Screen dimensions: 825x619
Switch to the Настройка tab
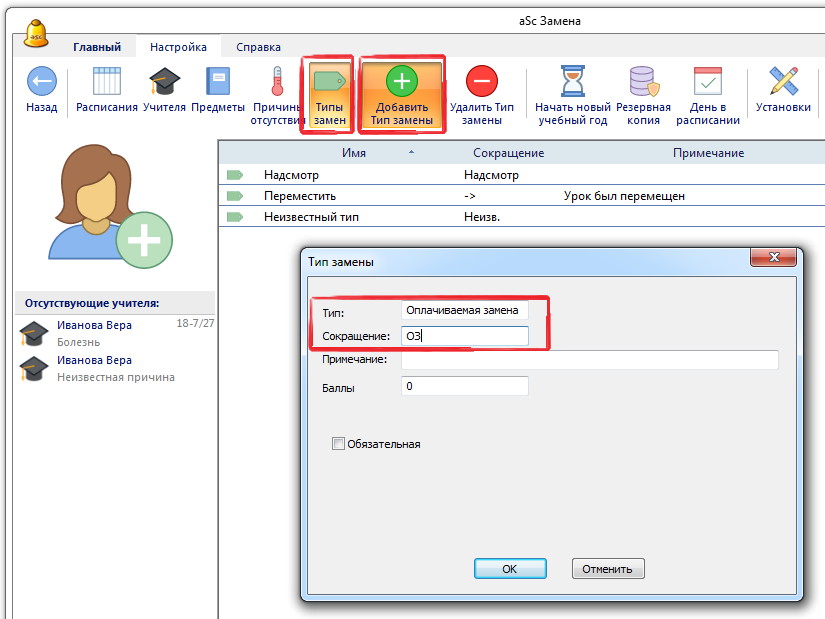point(178,47)
